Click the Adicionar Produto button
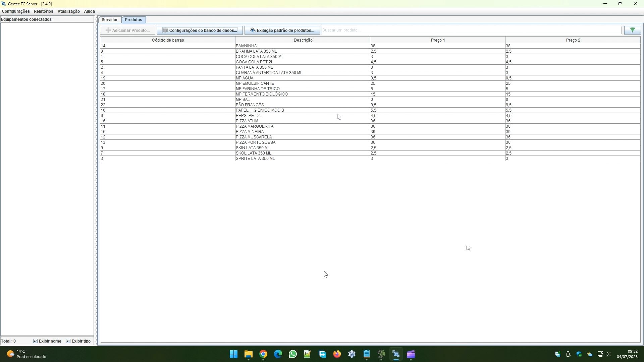Viewport: 644px width, 362px height. (x=127, y=30)
